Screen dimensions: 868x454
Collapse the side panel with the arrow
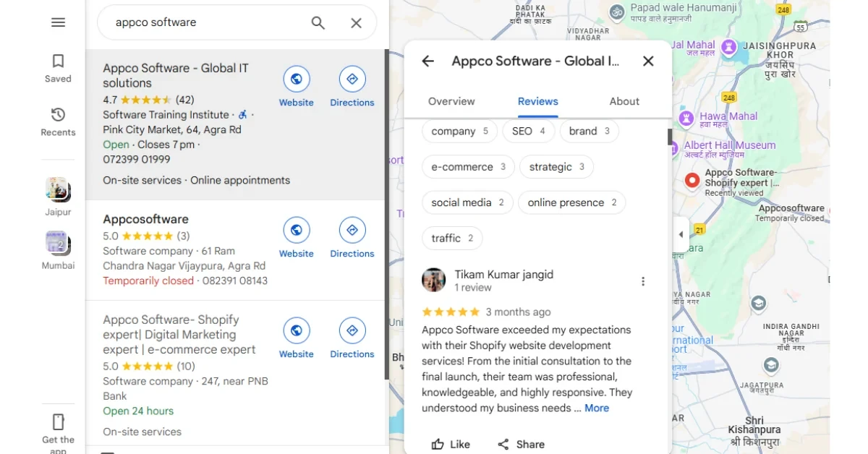point(681,234)
